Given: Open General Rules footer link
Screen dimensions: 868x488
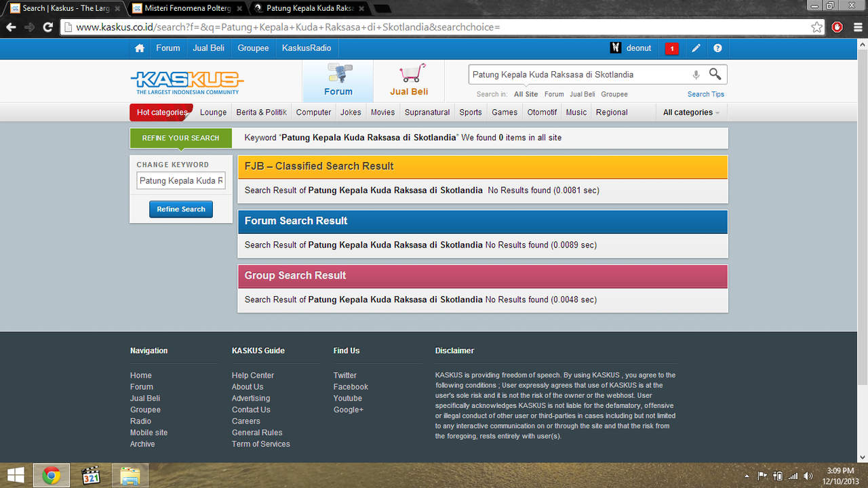Looking at the screenshot, I should point(257,432).
